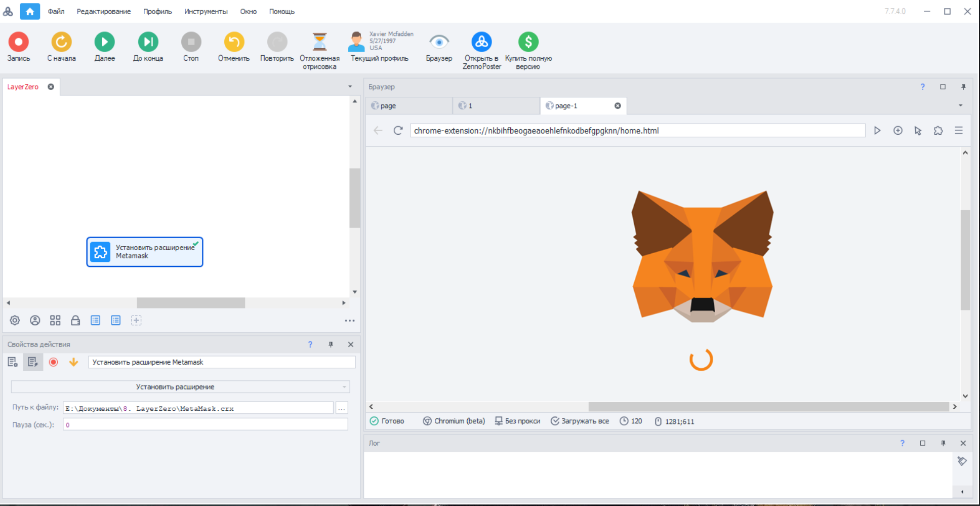Open the Инструменты menu
Image resolution: width=980 pixels, height=506 pixels.
click(206, 11)
